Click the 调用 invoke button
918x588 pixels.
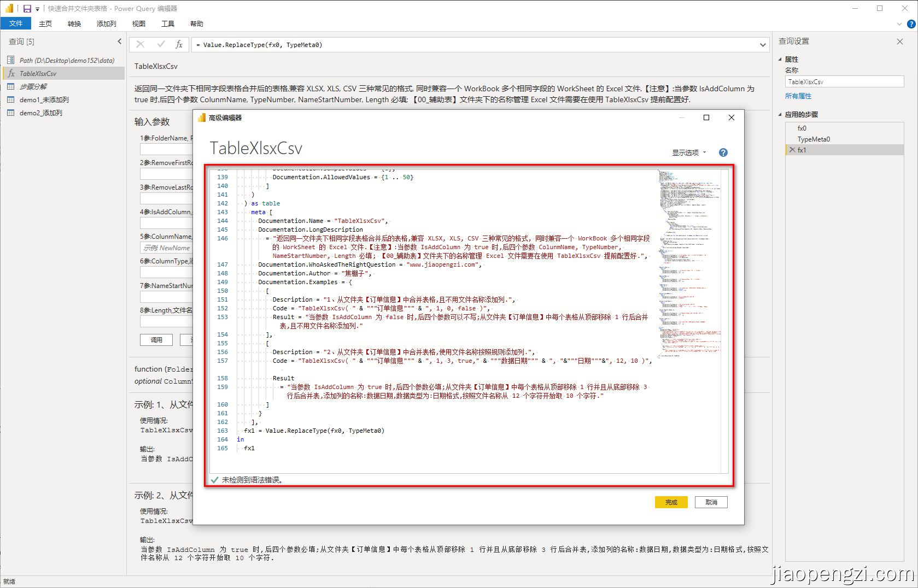coord(156,340)
